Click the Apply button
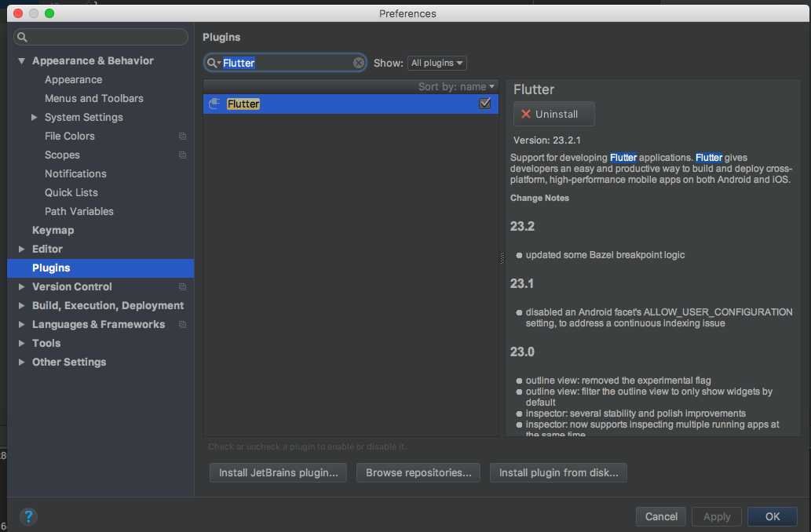 coord(716,516)
